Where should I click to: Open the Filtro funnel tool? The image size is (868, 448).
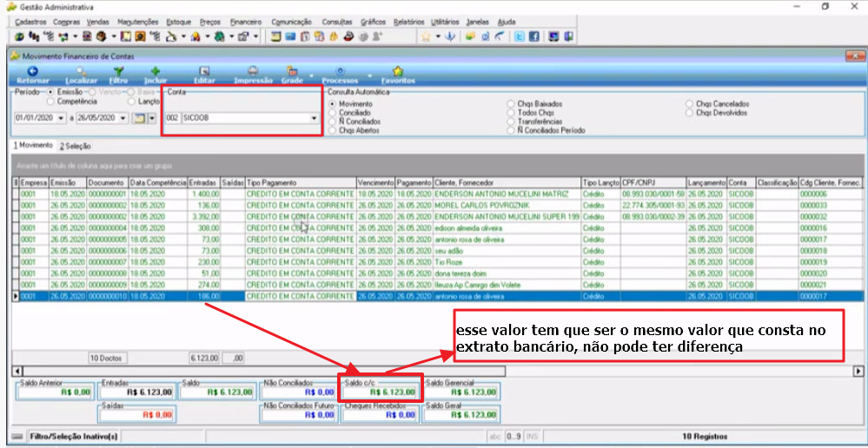[118, 71]
